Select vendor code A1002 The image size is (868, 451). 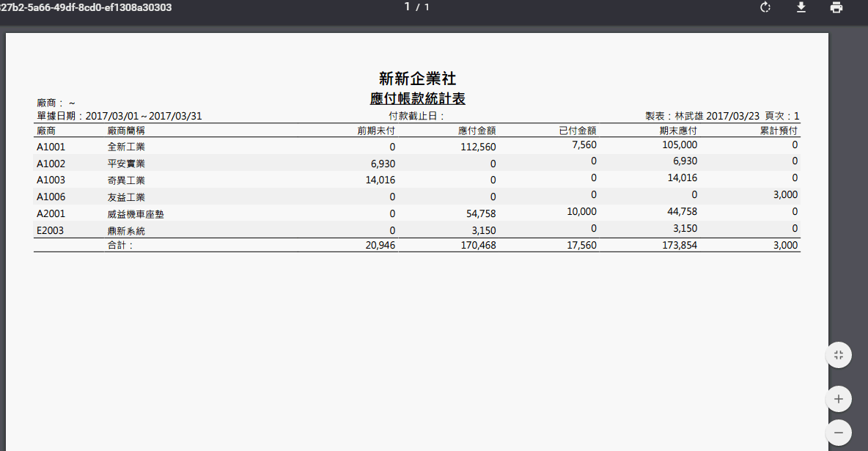pos(51,164)
